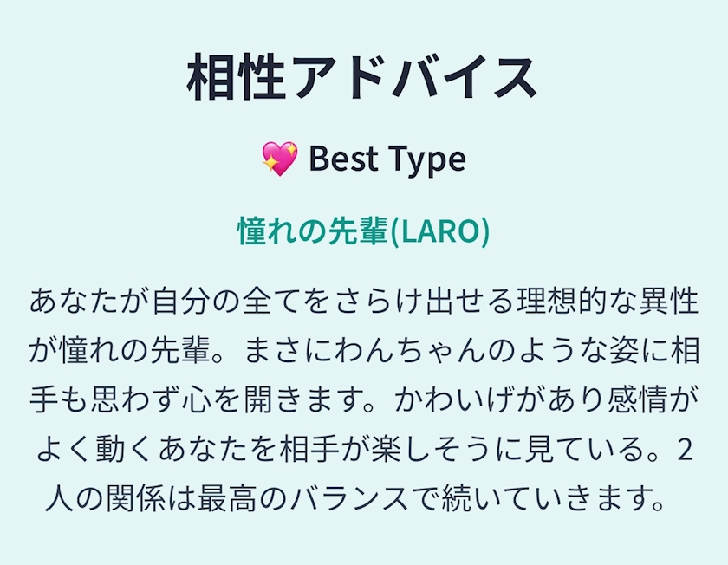Click the word Best beside the heart emoji

pos(341,159)
